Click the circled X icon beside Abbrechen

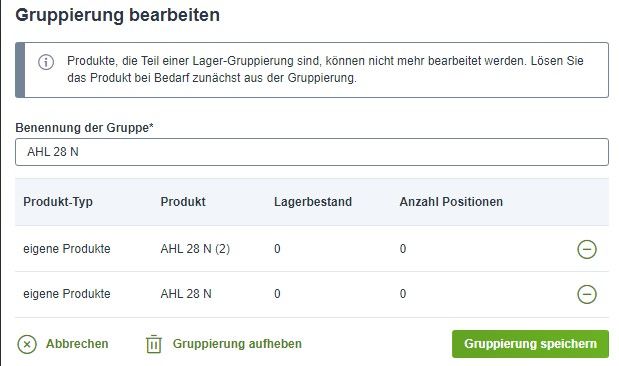click(27, 344)
